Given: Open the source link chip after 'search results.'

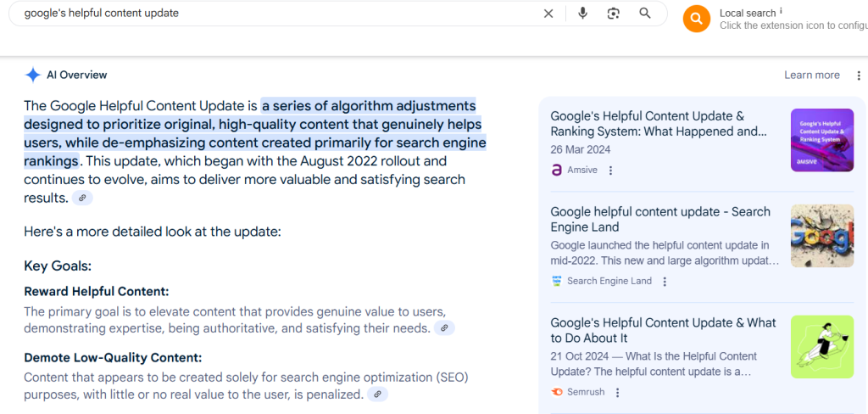Looking at the screenshot, I should pyautogui.click(x=82, y=198).
